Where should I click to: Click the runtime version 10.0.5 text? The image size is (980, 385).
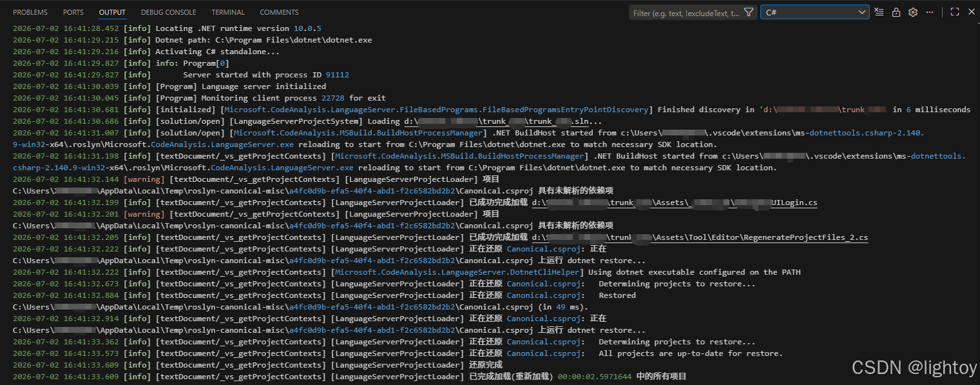click(x=307, y=28)
